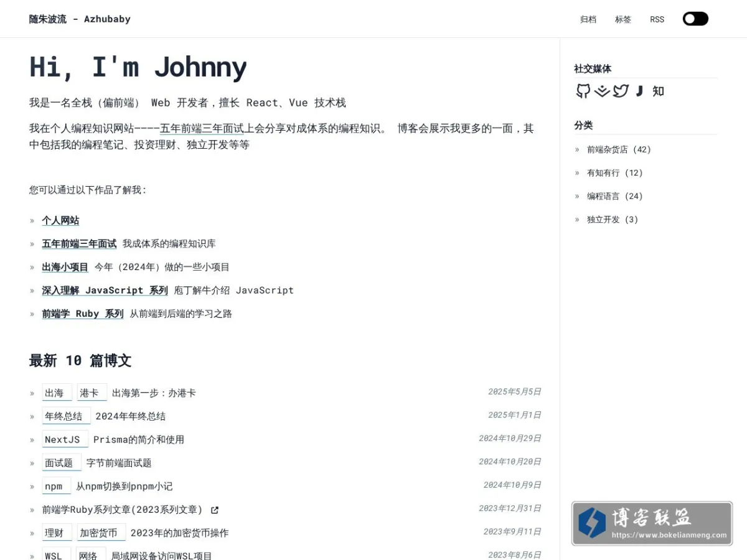
Task: Click the text 今年（2024年）做的一些小项目
Action: pos(162,267)
